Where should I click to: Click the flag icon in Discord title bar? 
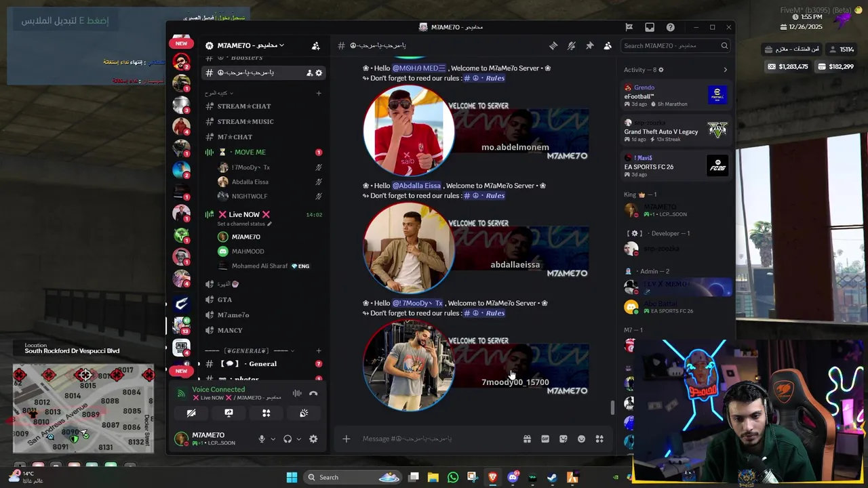(629, 27)
